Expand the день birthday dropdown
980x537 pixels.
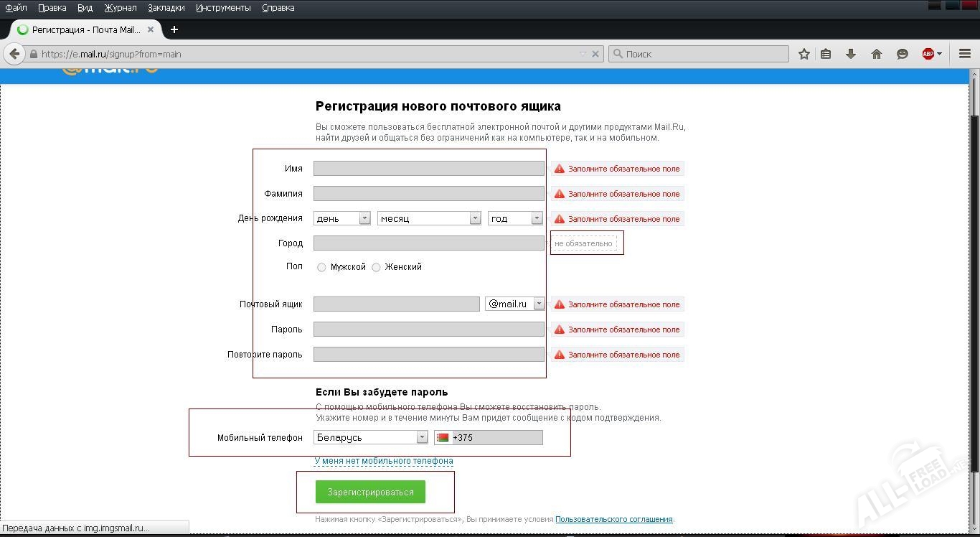[342, 218]
